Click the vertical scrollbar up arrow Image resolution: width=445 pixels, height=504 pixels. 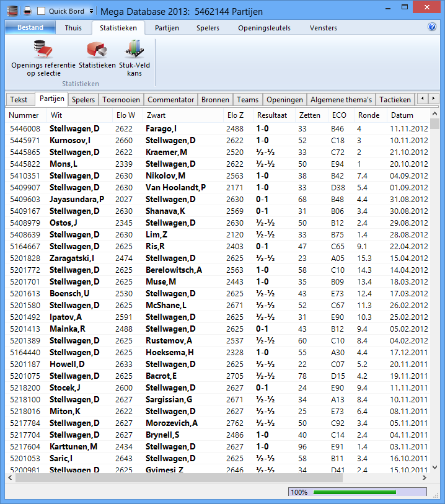[x=434, y=113]
